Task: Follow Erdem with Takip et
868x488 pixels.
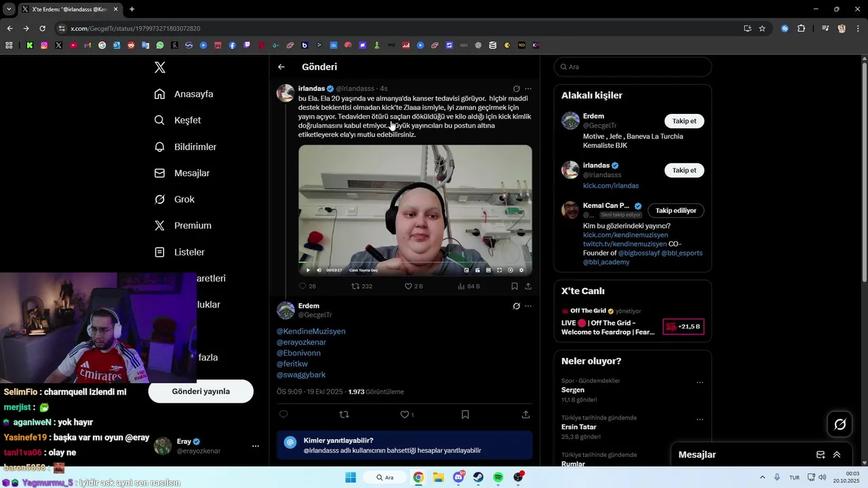Action: [x=684, y=121]
